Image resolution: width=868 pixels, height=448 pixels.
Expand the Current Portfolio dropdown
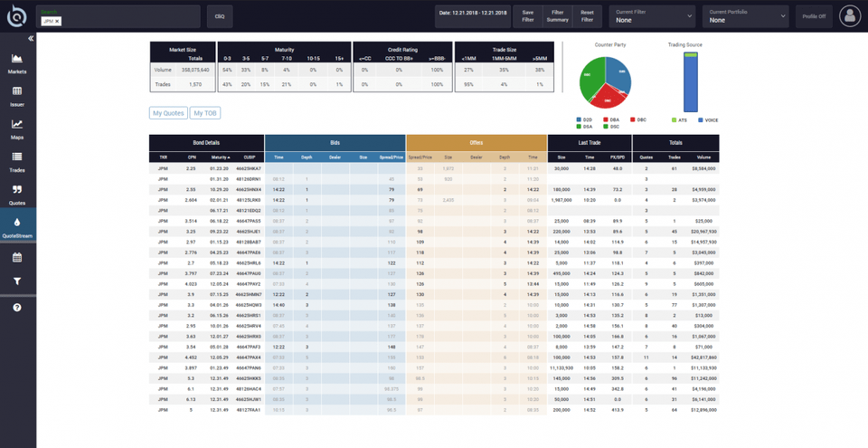point(745,16)
